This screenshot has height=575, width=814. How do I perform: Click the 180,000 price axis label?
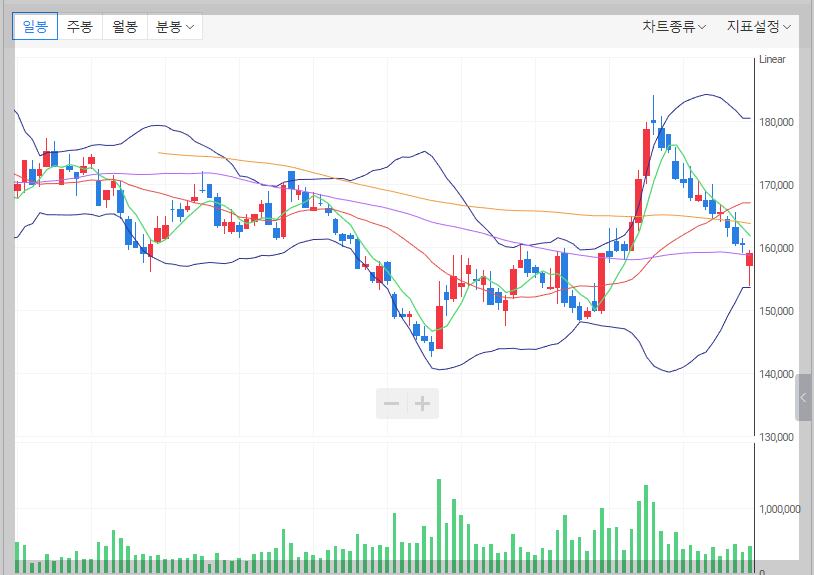point(776,122)
